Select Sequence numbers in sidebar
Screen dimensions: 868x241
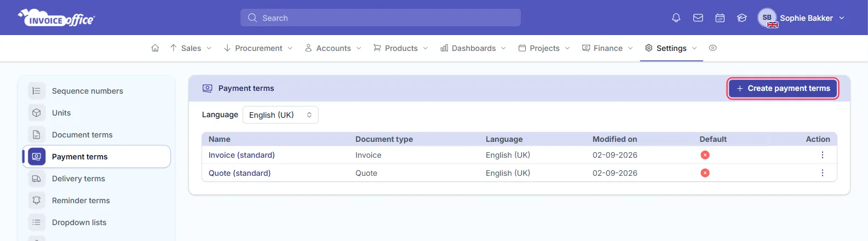[x=96, y=91]
